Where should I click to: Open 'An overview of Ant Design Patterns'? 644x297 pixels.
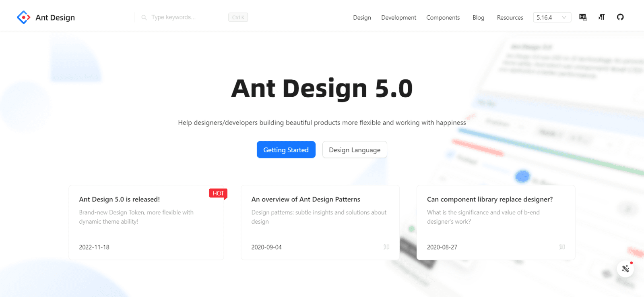coord(320,222)
